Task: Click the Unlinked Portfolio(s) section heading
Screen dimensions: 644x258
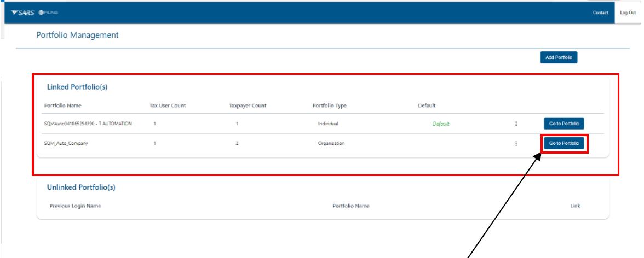Action: tap(81, 187)
